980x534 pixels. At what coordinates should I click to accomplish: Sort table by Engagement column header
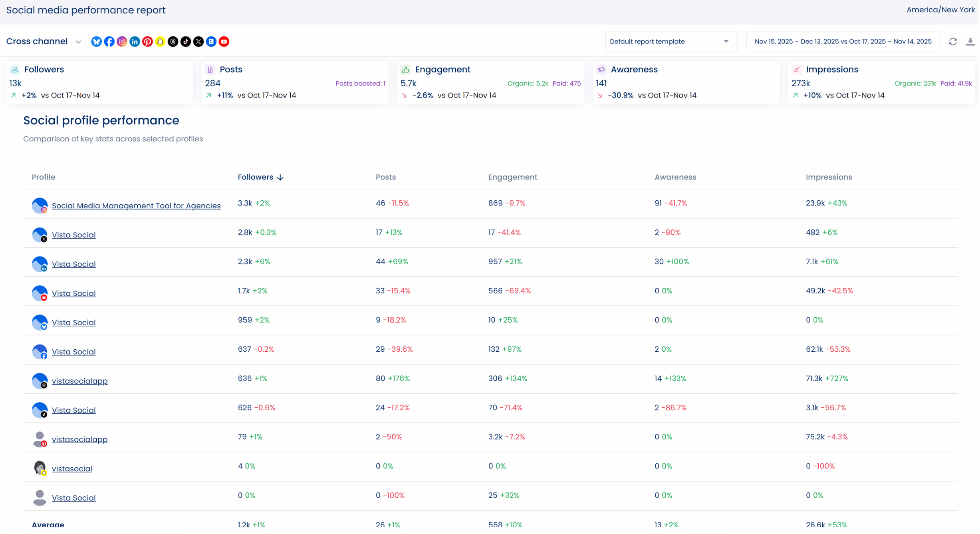pos(512,177)
